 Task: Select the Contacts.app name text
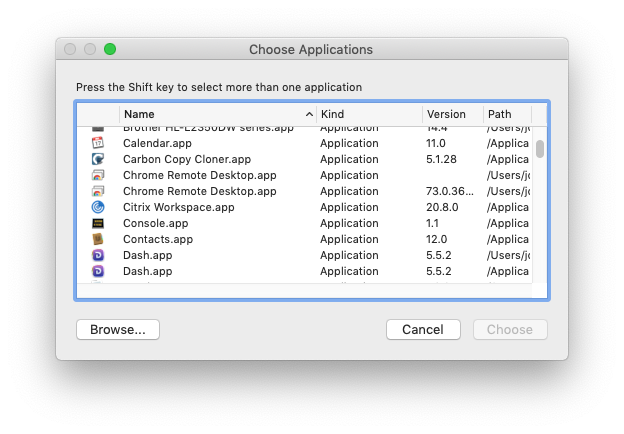pyautogui.click(x=155, y=239)
